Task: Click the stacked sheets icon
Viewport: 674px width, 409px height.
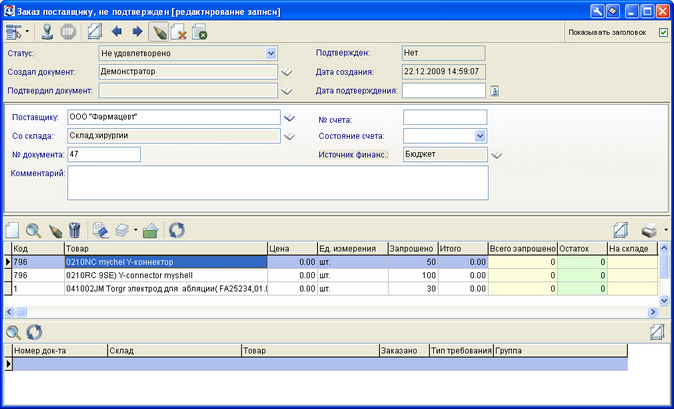Action: pos(122,231)
